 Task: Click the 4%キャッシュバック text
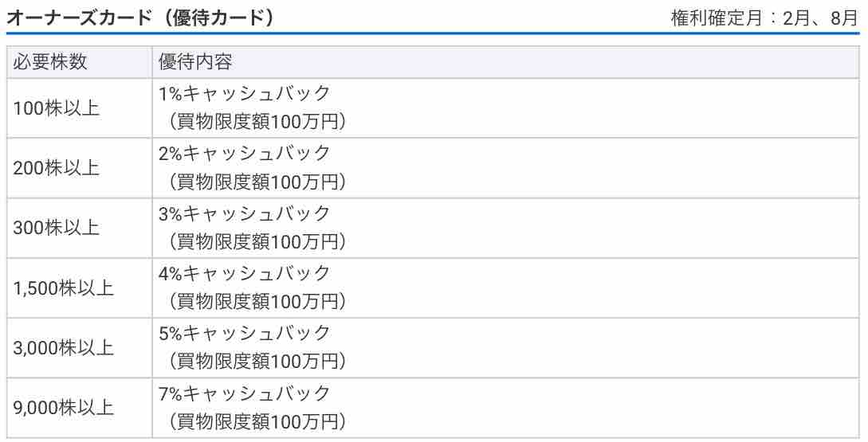(x=244, y=273)
